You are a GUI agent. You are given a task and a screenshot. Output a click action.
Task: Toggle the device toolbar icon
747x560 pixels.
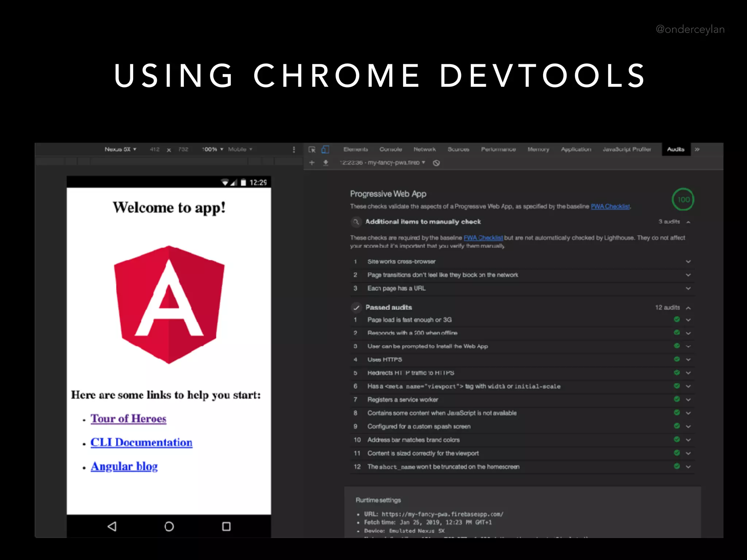325,149
